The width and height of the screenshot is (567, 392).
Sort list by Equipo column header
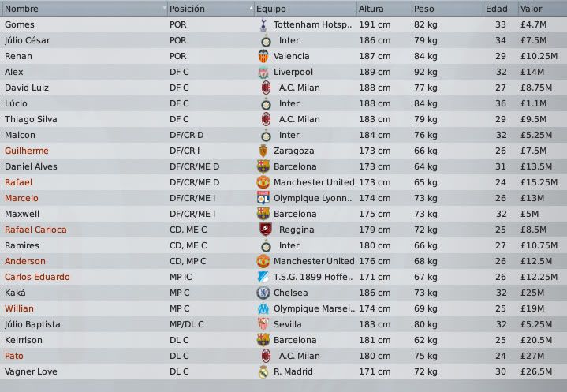pos(304,9)
